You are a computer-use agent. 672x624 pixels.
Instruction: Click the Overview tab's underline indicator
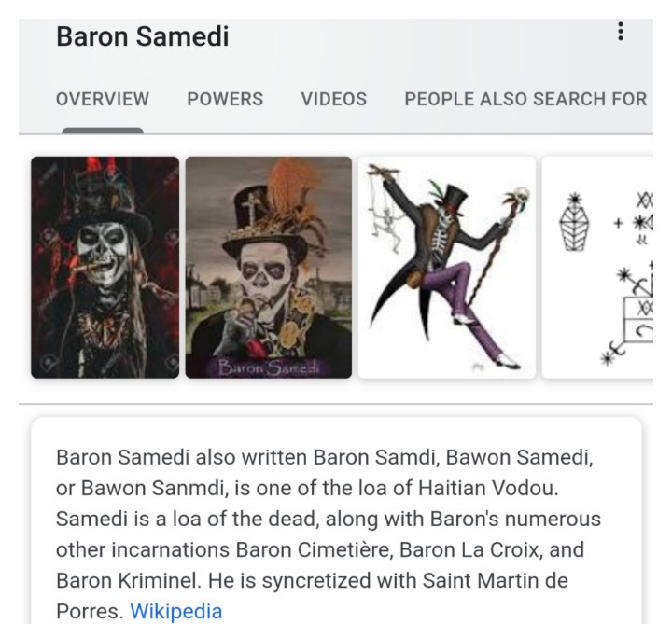pos(116,131)
